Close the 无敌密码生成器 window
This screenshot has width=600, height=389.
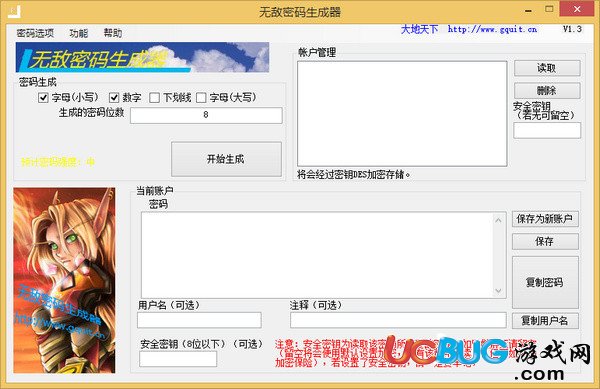[577, 9]
